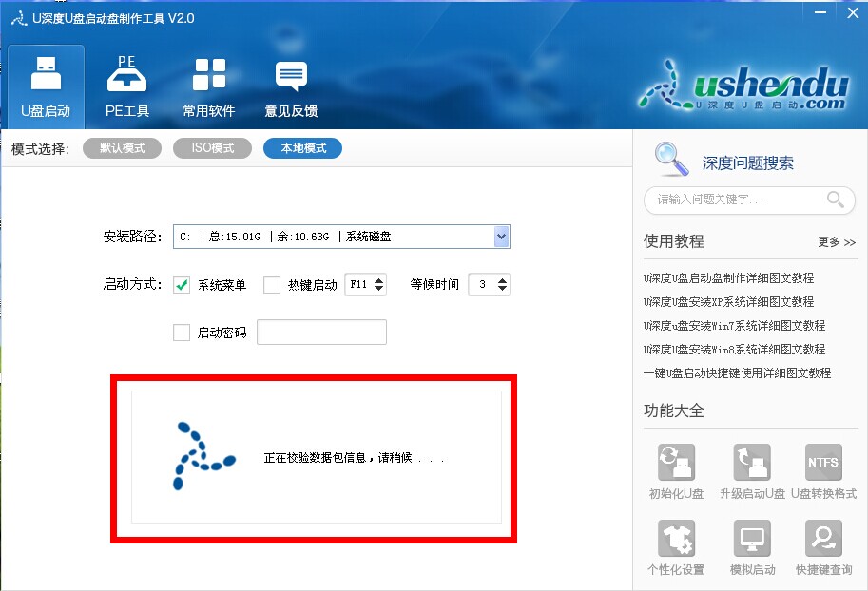Viewport: 868px width, 591px height.
Task: Choose the ISO模式 button
Action: coord(213,148)
